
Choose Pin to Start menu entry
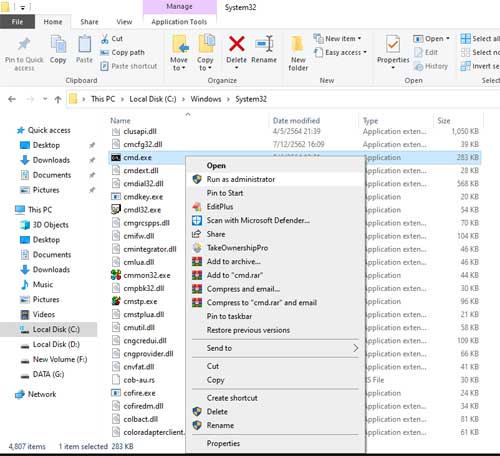coord(276,193)
